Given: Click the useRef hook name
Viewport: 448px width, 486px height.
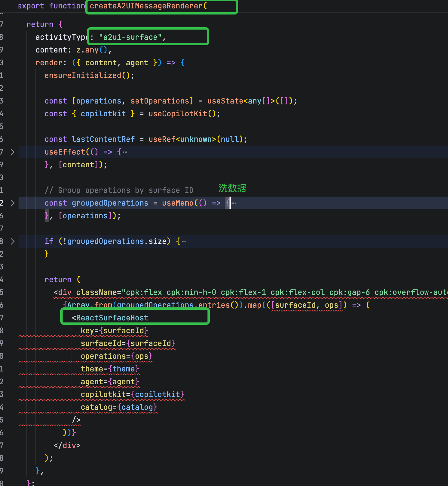Looking at the screenshot, I should (162, 139).
